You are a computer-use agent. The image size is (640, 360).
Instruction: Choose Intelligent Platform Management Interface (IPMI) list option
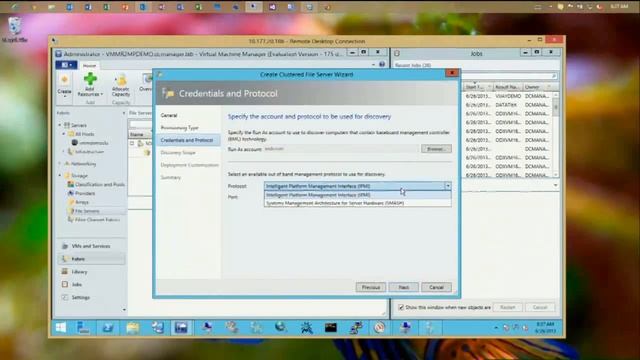[358, 195]
